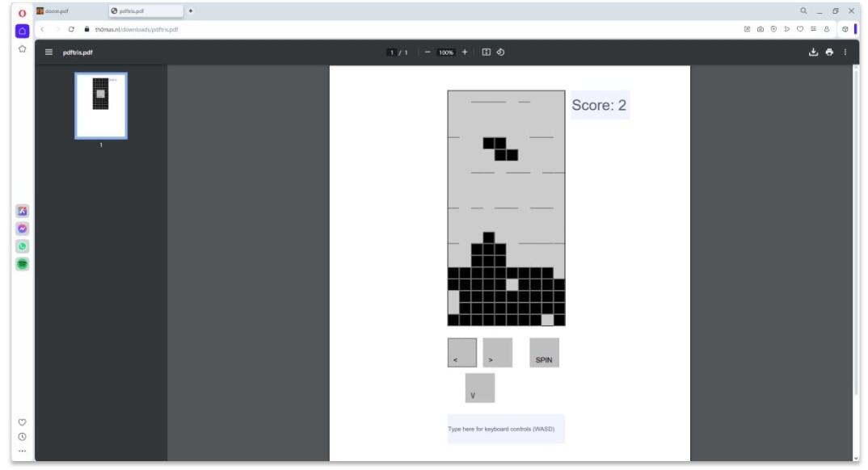
Task: Open Spotify from the Opera sidebar
Action: (22, 264)
